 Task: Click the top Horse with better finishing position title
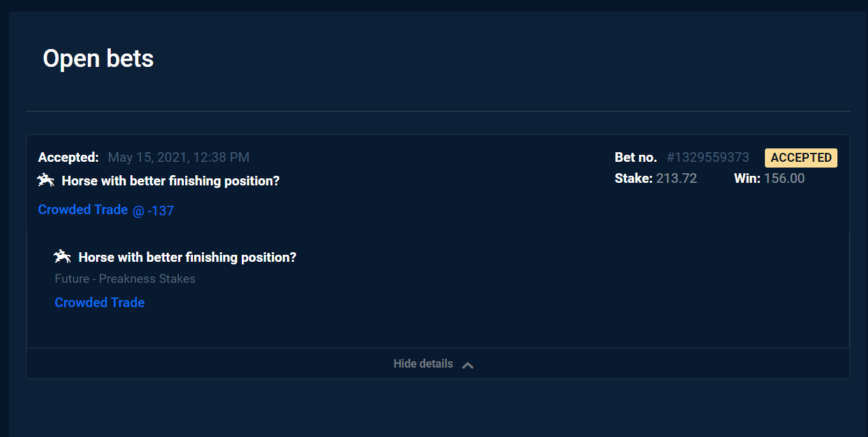tap(171, 181)
